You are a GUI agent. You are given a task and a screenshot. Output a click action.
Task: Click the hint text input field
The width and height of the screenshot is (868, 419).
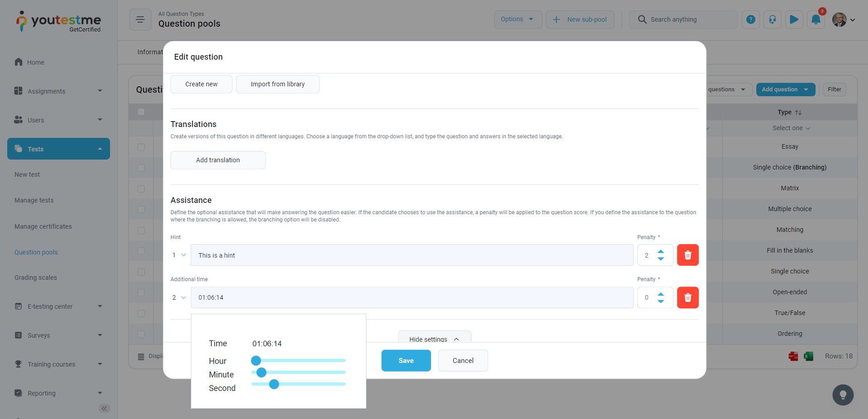coord(412,255)
